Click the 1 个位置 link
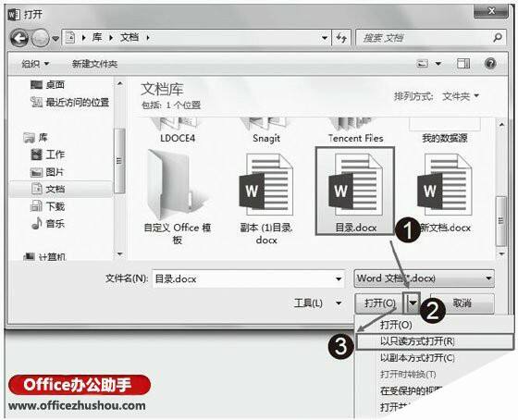The height and width of the screenshot is (420, 518). coord(183,105)
